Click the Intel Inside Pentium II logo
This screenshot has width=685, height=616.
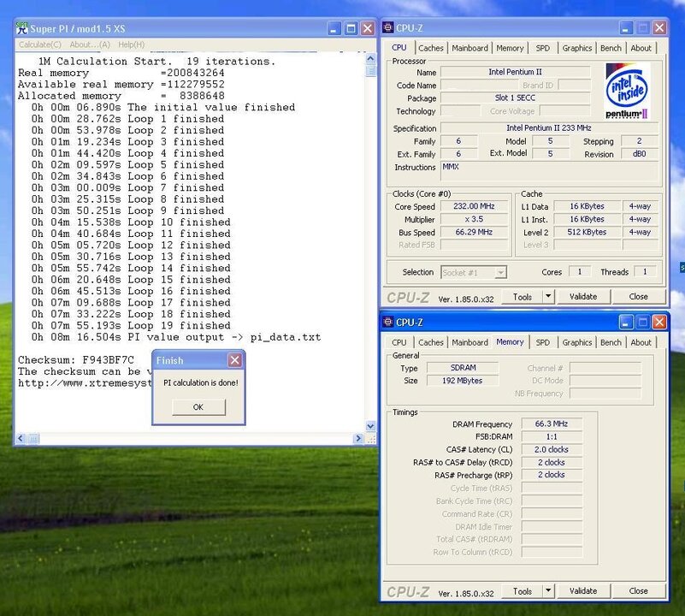click(x=627, y=91)
